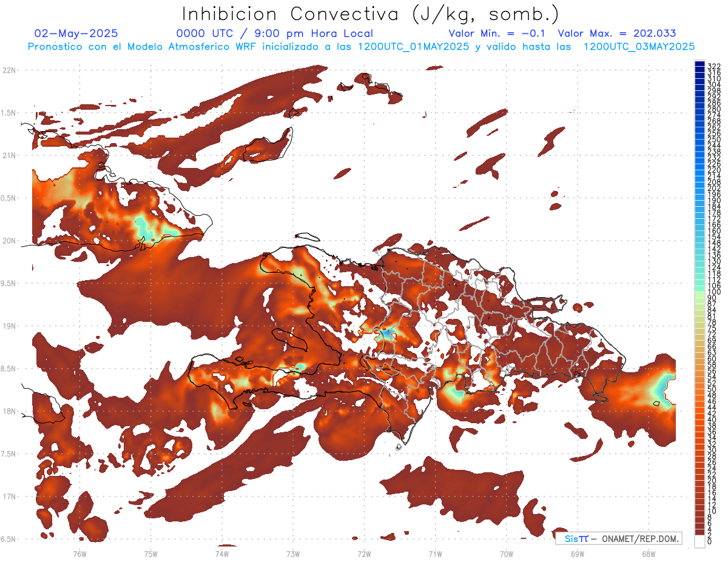Click the '22N' latitude label

[9, 70]
